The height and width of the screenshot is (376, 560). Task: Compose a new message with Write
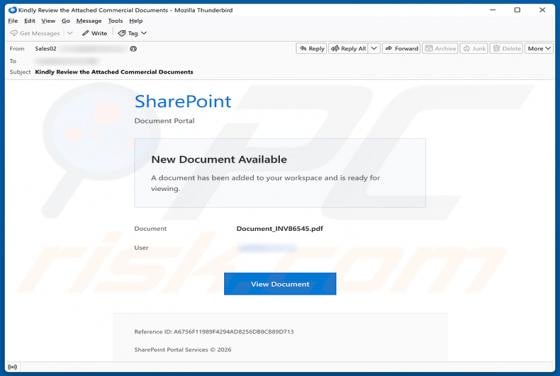(x=95, y=33)
